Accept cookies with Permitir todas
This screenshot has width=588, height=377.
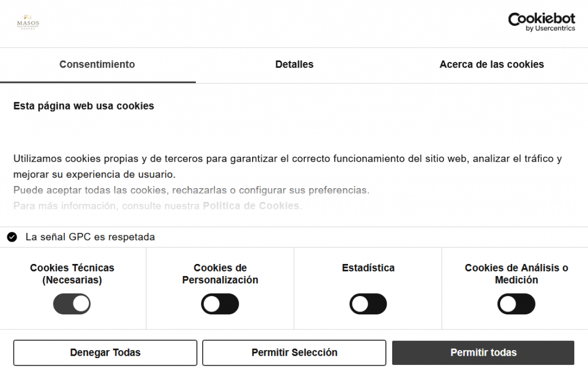pyautogui.click(x=483, y=353)
